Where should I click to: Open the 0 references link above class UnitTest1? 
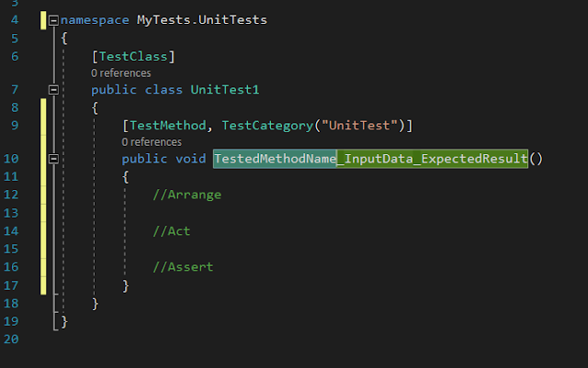pos(121,72)
